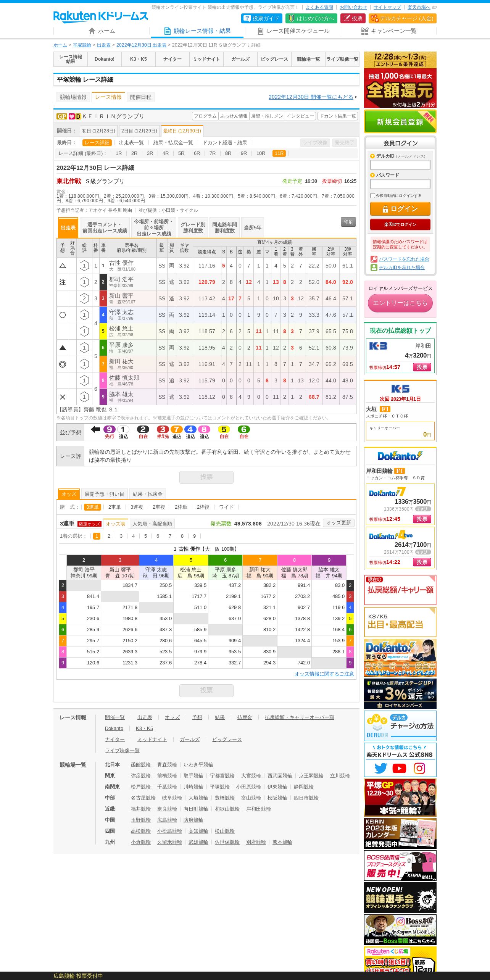Click はじめての方へ beginner button
Image resolution: width=490 pixels, height=980 pixels.
pos(311,18)
